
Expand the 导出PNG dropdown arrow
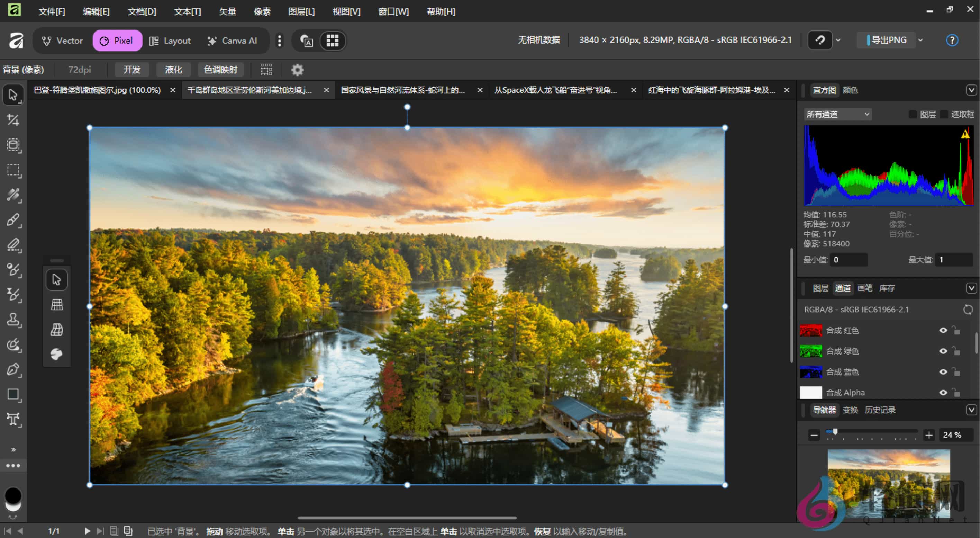(x=920, y=39)
